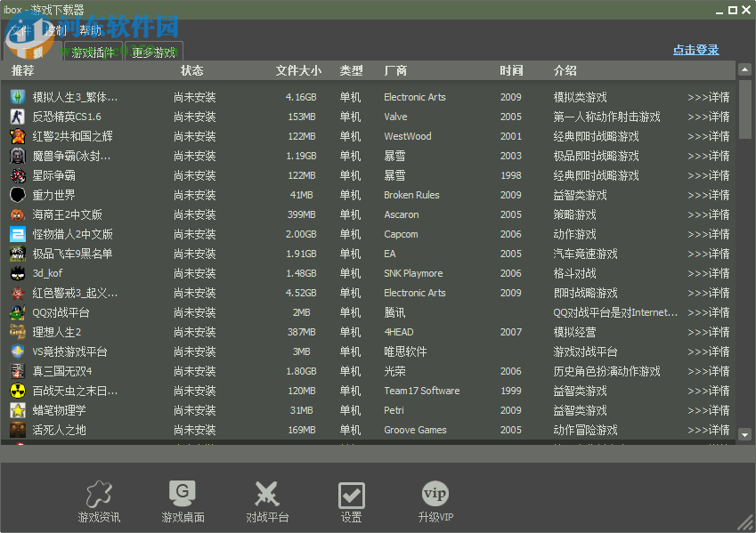Click the 模拟人生3 game icon

tap(19, 97)
